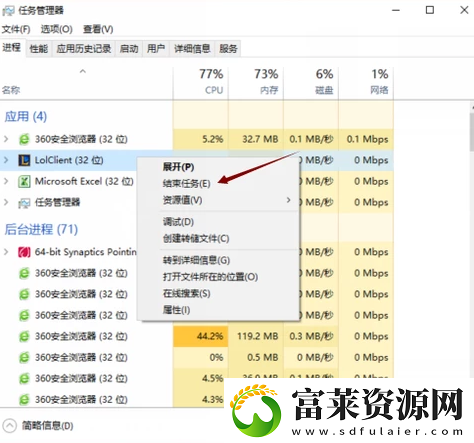Open the 查看(V) menu

click(x=98, y=29)
